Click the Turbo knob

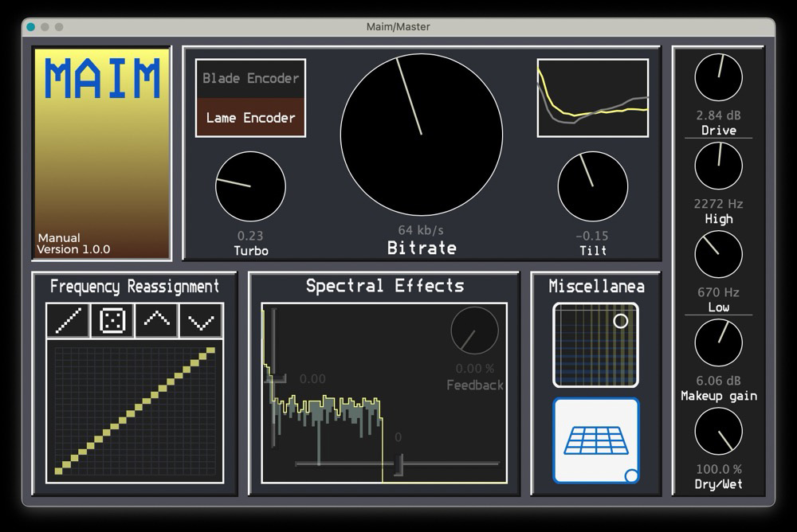pyautogui.click(x=250, y=186)
